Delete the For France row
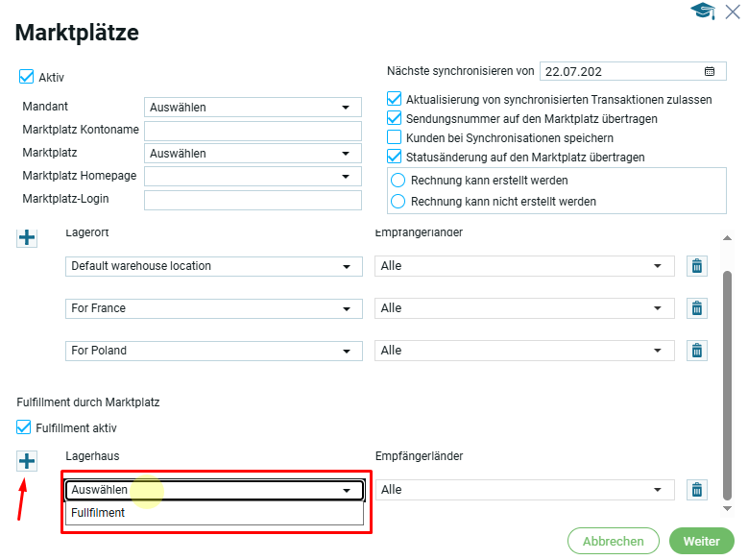748x560 pixels. [698, 308]
